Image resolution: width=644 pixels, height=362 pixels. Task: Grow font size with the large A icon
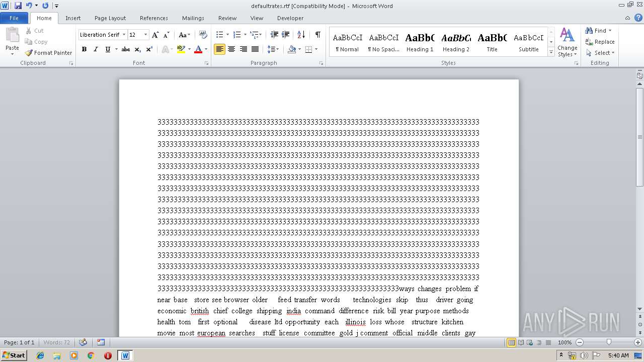pos(155,35)
